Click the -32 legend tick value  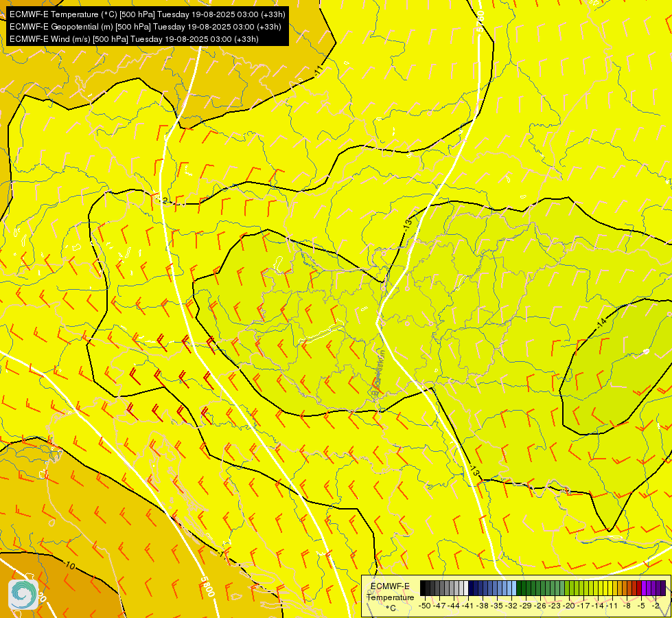click(511, 606)
